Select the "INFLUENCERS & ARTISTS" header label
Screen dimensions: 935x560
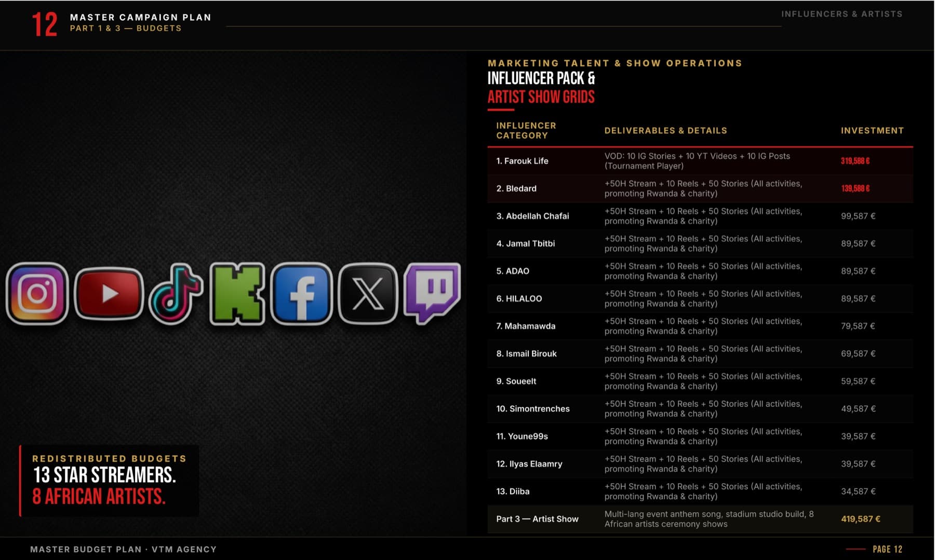tap(842, 14)
